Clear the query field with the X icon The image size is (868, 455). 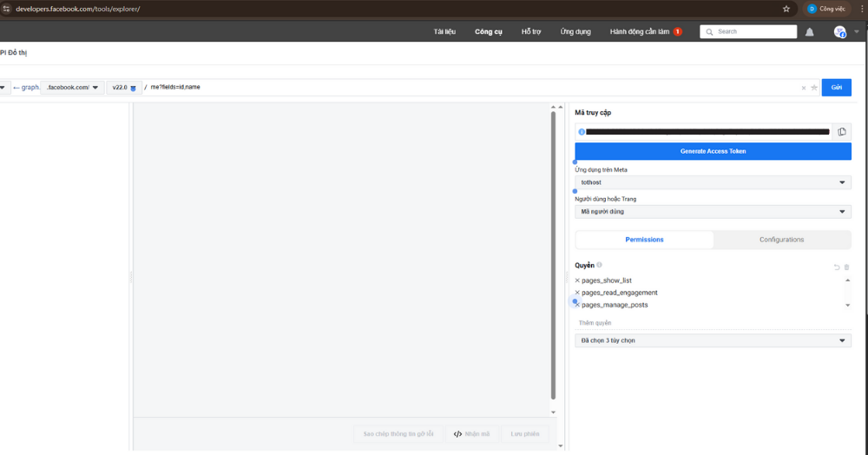point(803,88)
